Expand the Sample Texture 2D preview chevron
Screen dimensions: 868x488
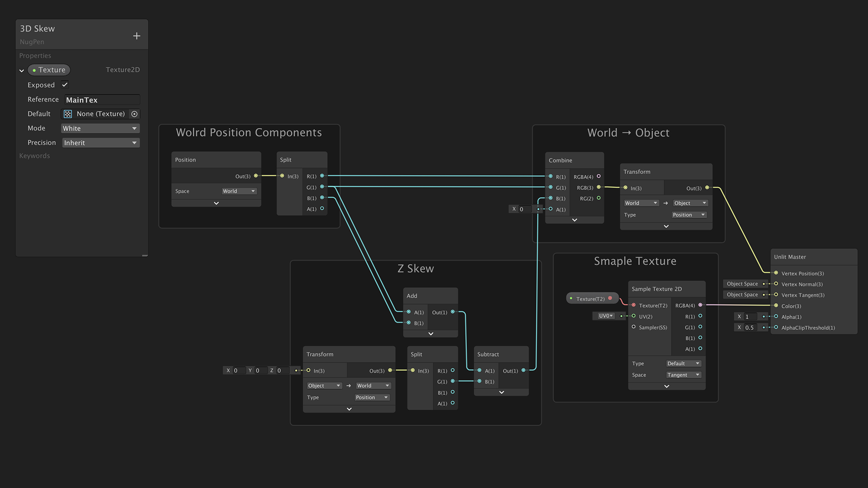[667, 386]
